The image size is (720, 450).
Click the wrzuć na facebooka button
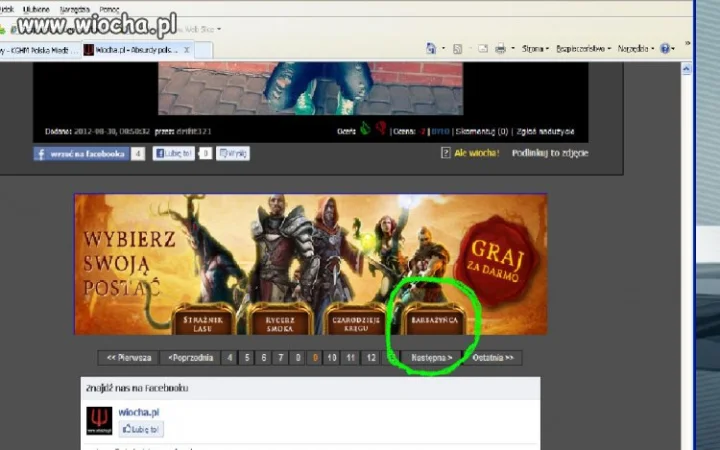pyautogui.click(x=81, y=154)
